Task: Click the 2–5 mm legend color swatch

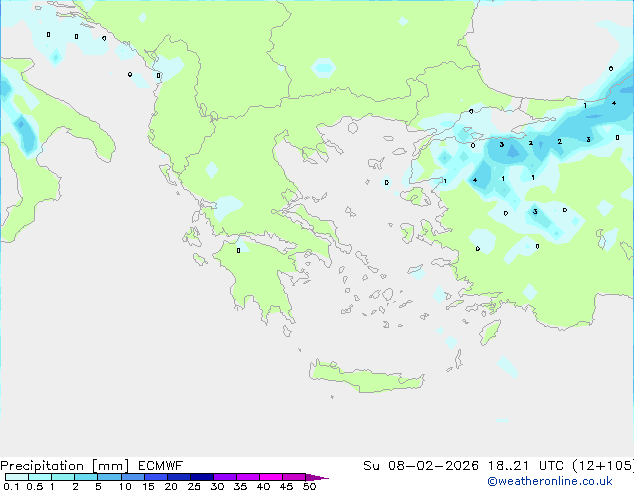Action: 86,477
